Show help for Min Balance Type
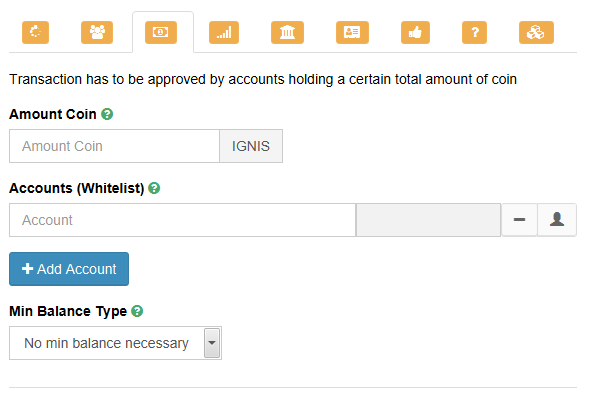 [x=137, y=311]
